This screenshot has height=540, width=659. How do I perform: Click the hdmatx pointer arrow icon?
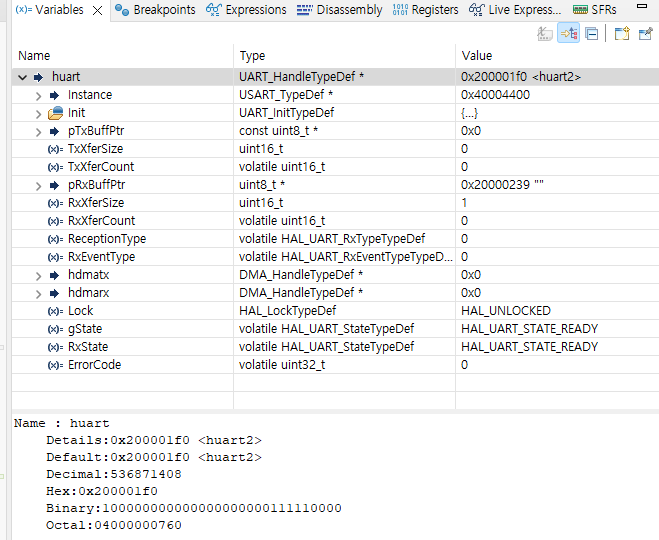pyautogui.click(x=55, y=275)
